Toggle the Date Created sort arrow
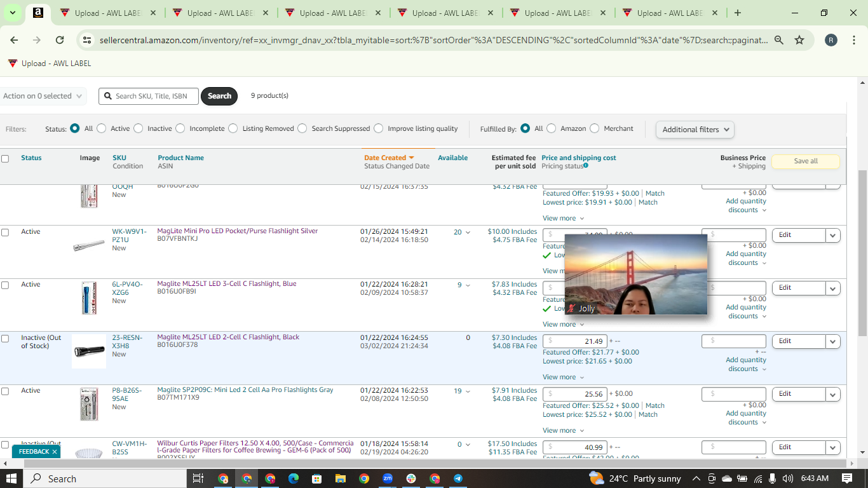 411,158
